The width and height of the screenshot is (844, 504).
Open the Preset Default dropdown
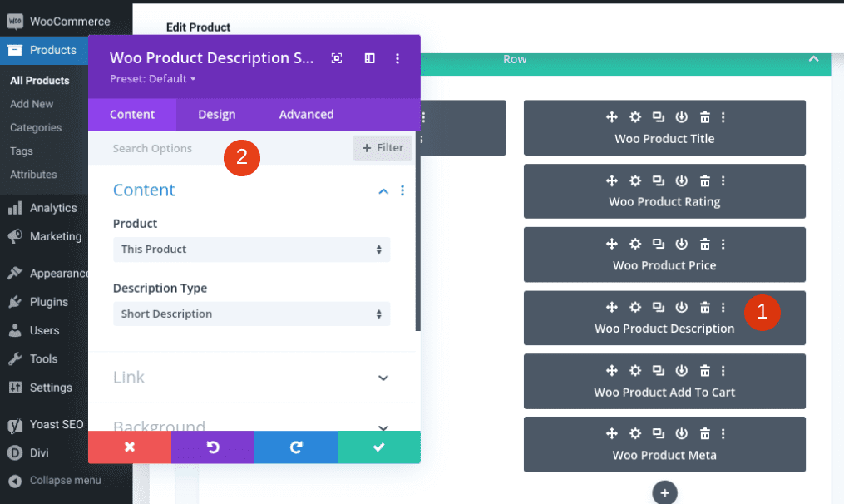tap(152, 78)
